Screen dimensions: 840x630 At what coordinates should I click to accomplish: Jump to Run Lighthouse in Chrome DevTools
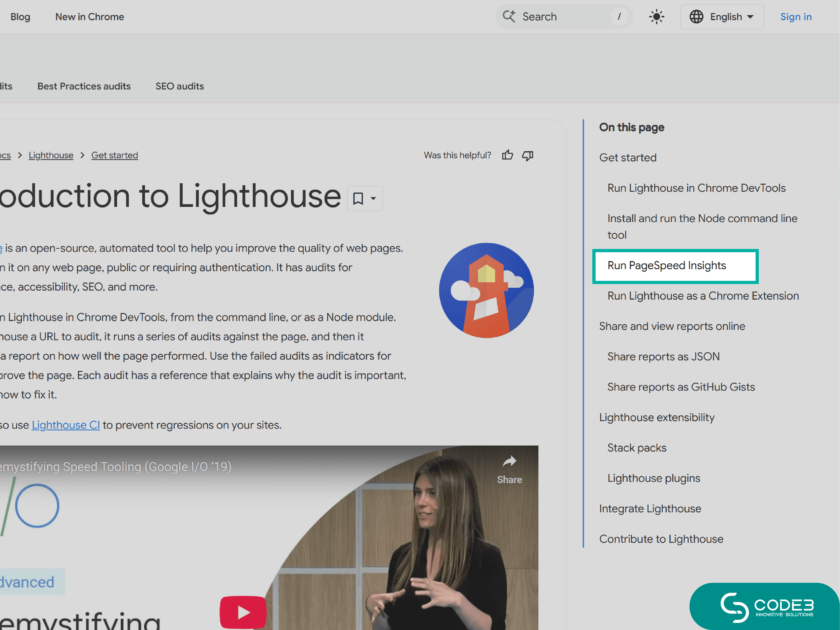click(x=696, y=188)
